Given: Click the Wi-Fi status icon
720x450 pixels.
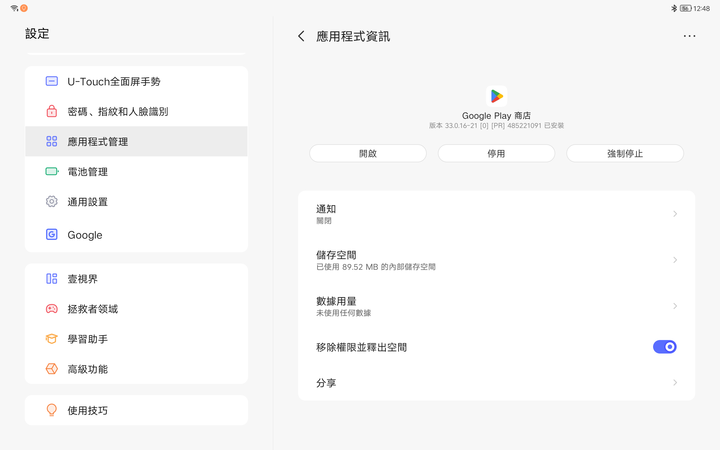Looking at the screenshot, I should (14, 8).
